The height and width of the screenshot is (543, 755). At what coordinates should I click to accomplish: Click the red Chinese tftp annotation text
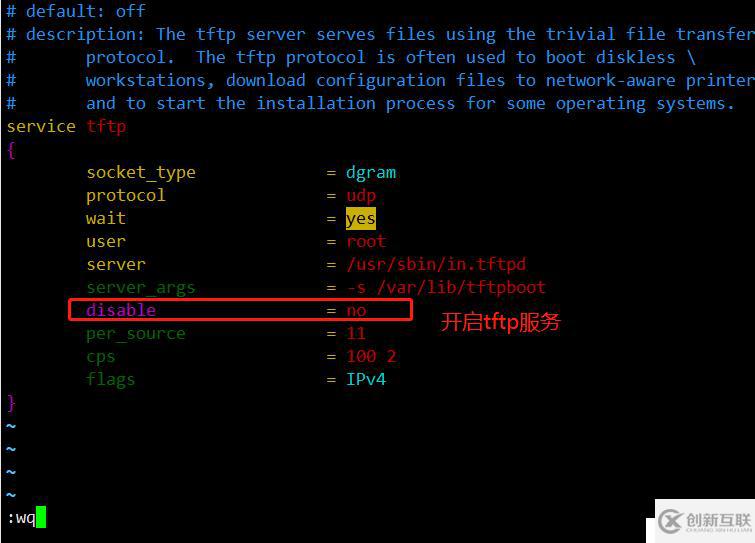pyautogui.click(x=501, y=322)
